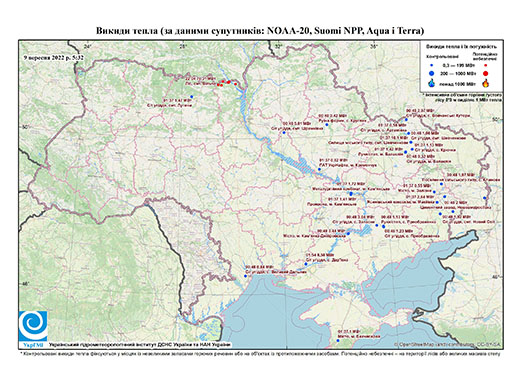The width and height of the screenshot is (520, 368).
Task: Click the 200 — 1000 МВт legend label
Action: (459, 73)
